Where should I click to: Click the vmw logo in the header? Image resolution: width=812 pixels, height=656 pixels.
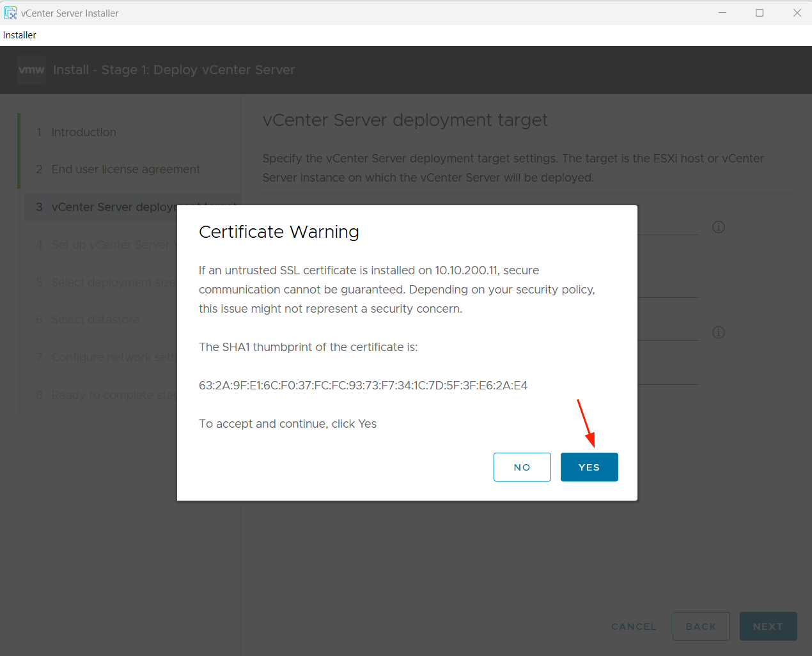tap(31, 70)
